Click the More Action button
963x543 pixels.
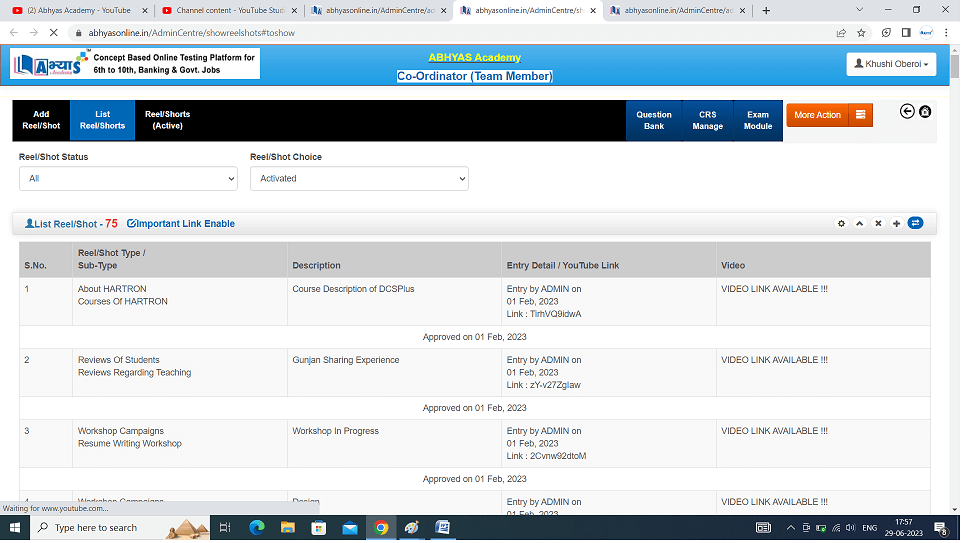tap(829, 115)
